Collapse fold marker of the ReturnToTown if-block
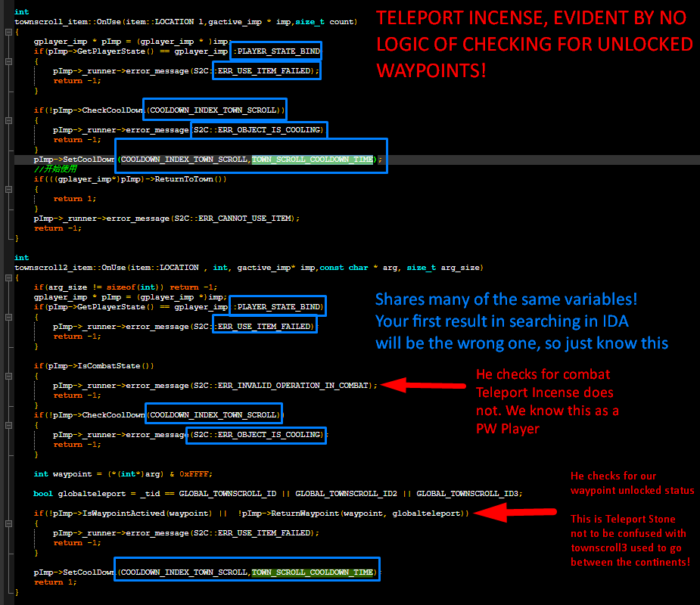700x605 pixels. click(8, 189)
